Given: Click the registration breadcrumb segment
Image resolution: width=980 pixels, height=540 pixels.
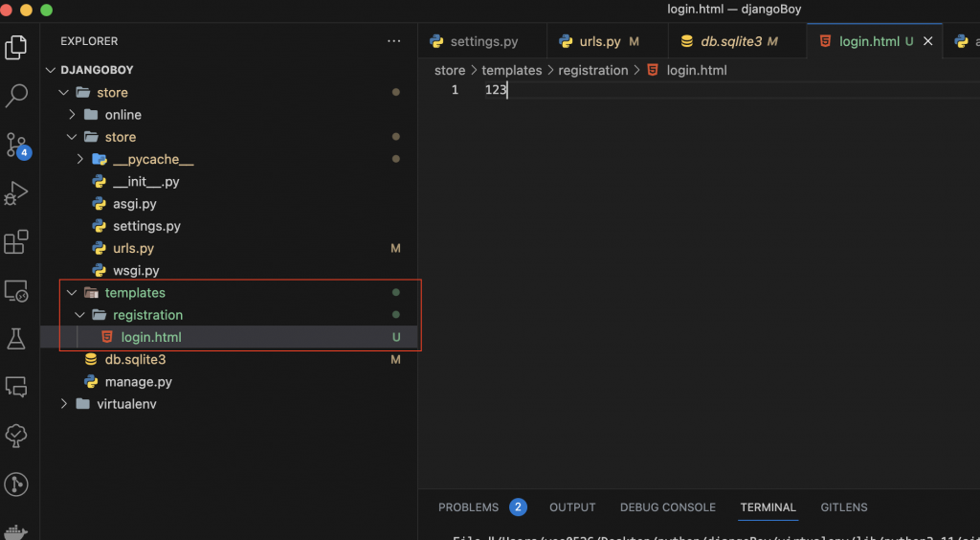Looking at the screenshot, I should coord(593,71).
